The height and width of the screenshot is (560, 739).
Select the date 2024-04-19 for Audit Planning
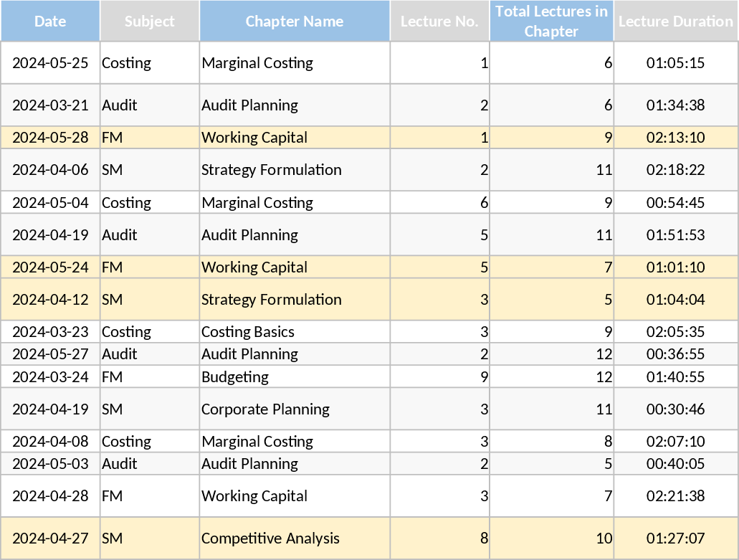tap(49, 234)
